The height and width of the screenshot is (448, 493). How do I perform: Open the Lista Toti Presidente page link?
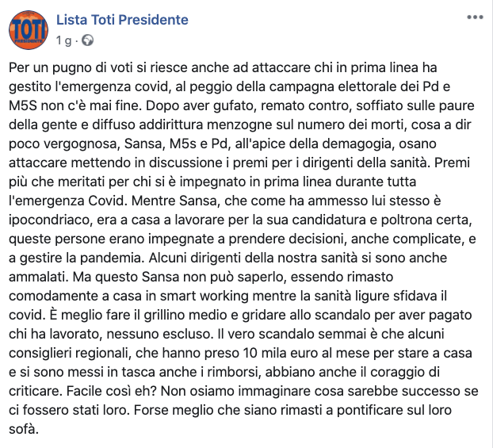(x=122, y=20)
